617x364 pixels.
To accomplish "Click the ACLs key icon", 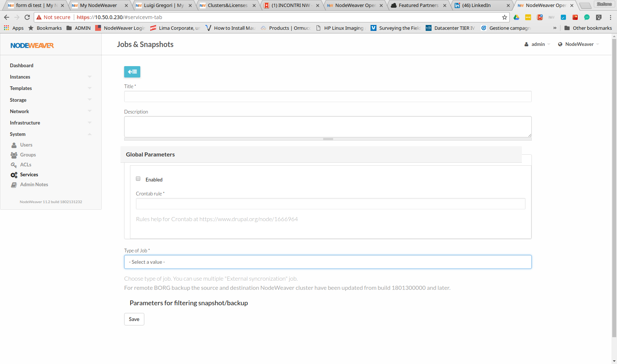I will (x=14, y=165).
